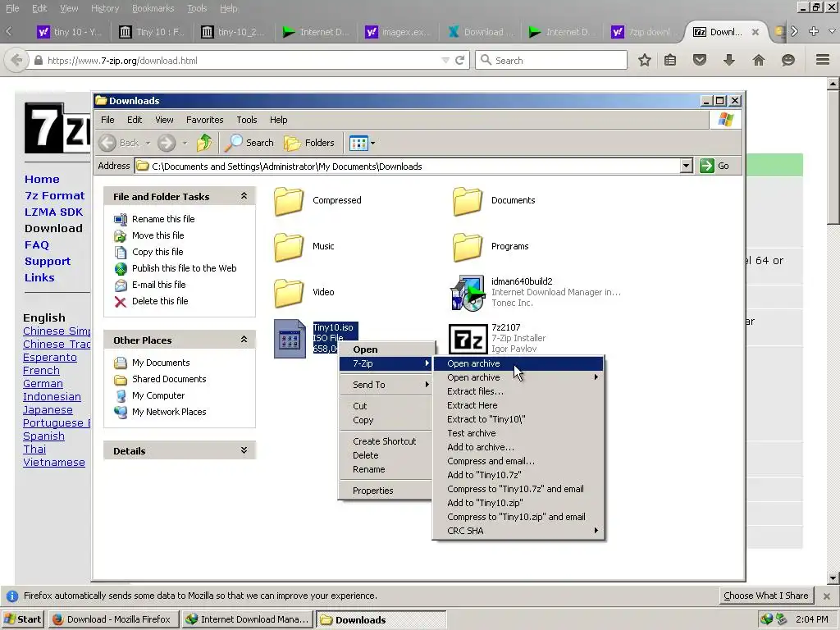
Task: Expand CRC SHA submenu
Action: (518, 531)
